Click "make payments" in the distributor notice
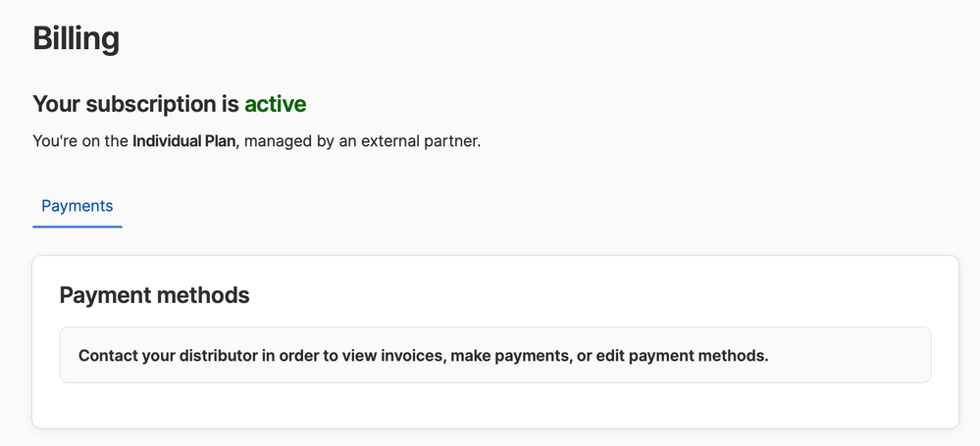Viewport: 980px width, 446px height. pos(509,355)
